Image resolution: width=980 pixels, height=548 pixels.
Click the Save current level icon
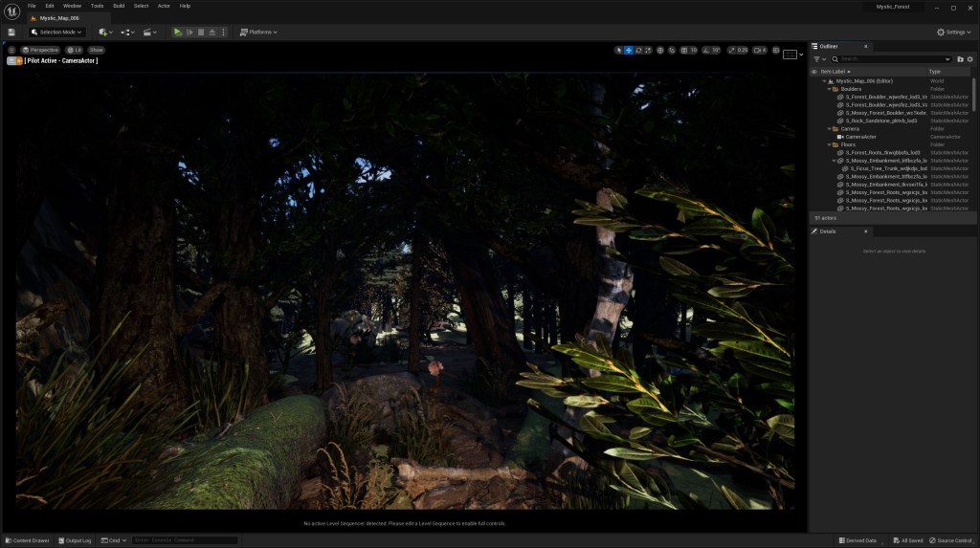pyautogui.click(x=11, y=32)
